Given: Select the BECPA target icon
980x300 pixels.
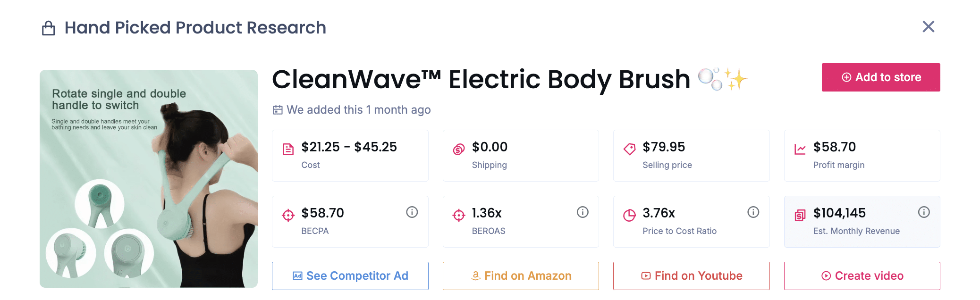Looking at the screenshot, I should coord(288,214).
